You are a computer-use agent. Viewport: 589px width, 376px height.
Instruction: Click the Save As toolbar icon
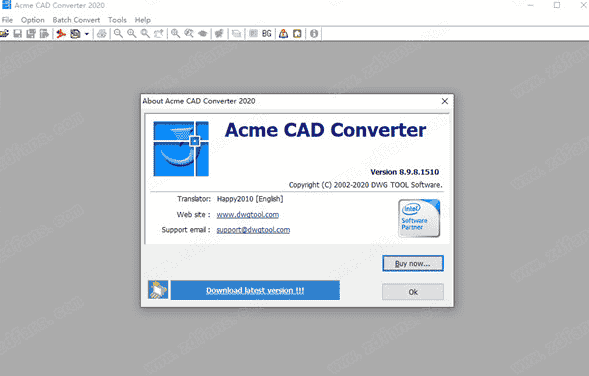click(x=31, y=34)
